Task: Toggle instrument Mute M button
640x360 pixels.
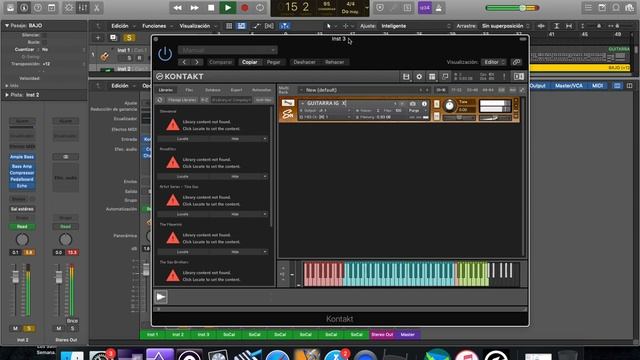Action: [436, 117]
